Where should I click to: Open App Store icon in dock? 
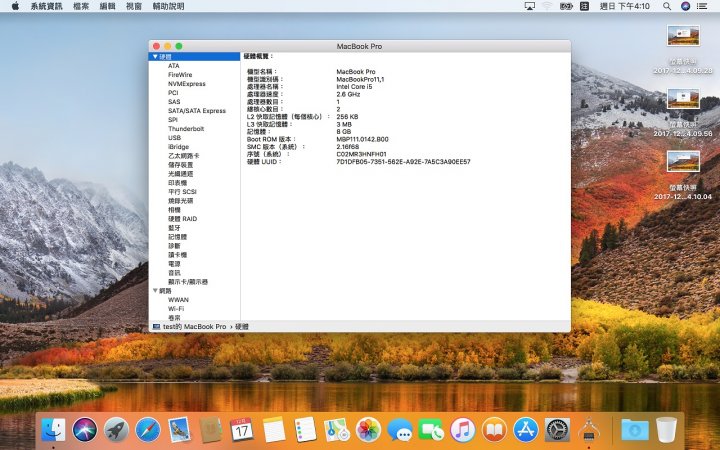pos(525,430)
